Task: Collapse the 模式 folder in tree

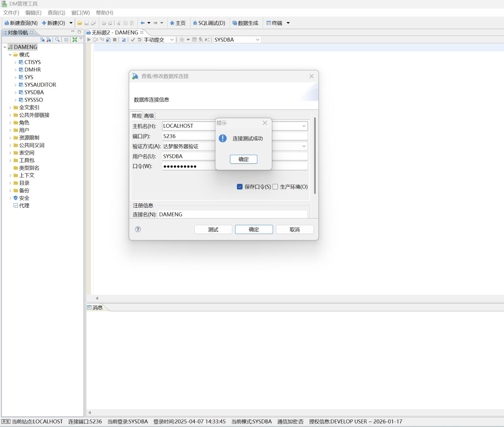Action: pos(10,55)
